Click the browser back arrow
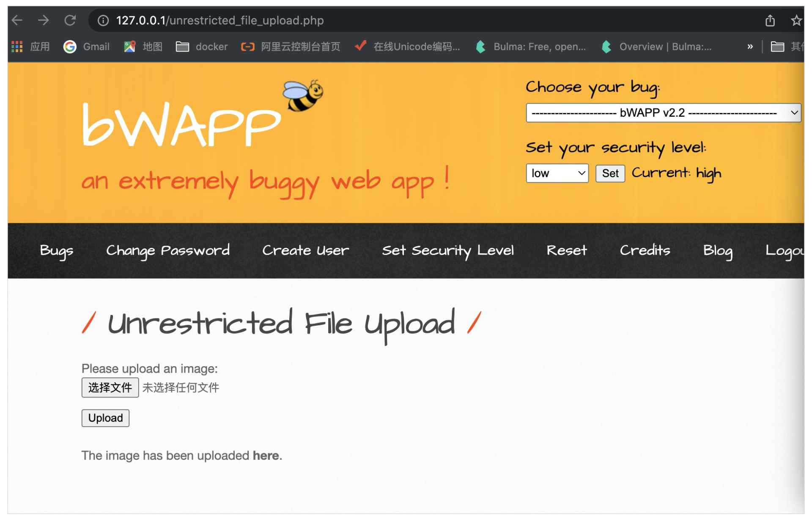 click(x=17, y=20)
